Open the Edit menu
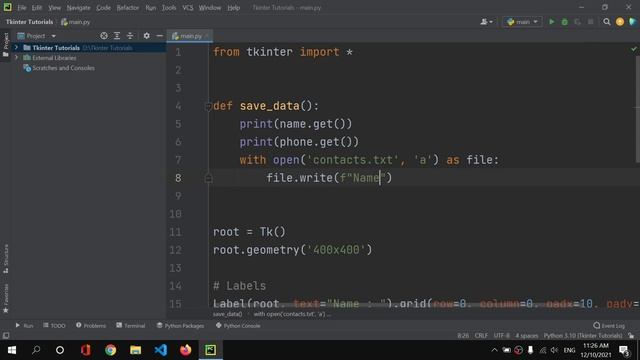640x360 pixels. coord(37,8)
